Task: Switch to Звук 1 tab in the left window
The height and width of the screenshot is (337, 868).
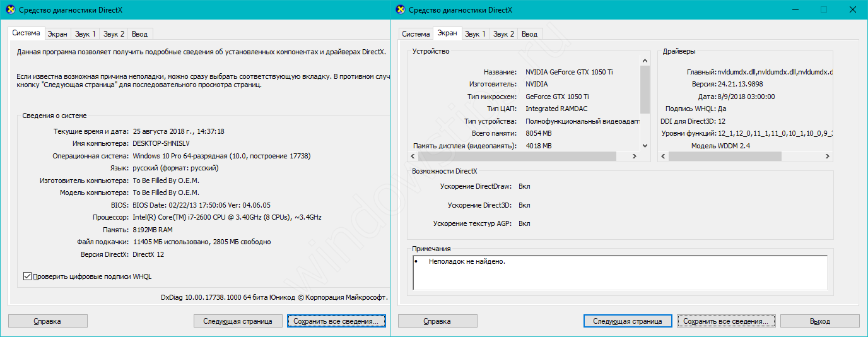Action: (85, 34)
